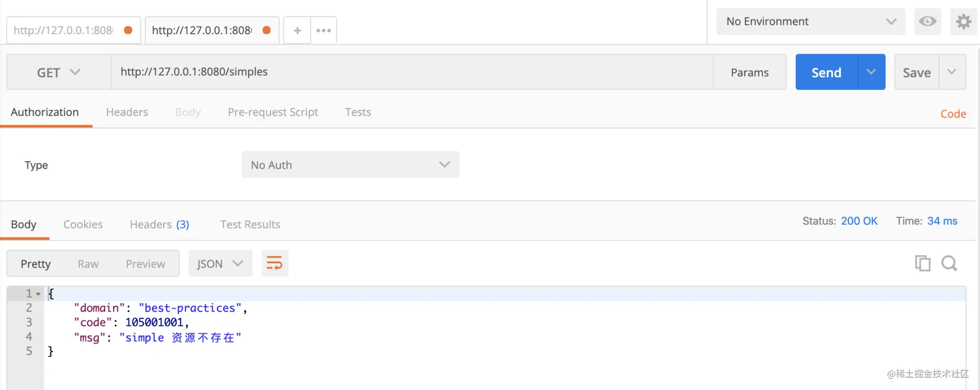980x390 pixels.
Task: Toggle line wrap icon in response viewer
Action: tap(275, 263)
